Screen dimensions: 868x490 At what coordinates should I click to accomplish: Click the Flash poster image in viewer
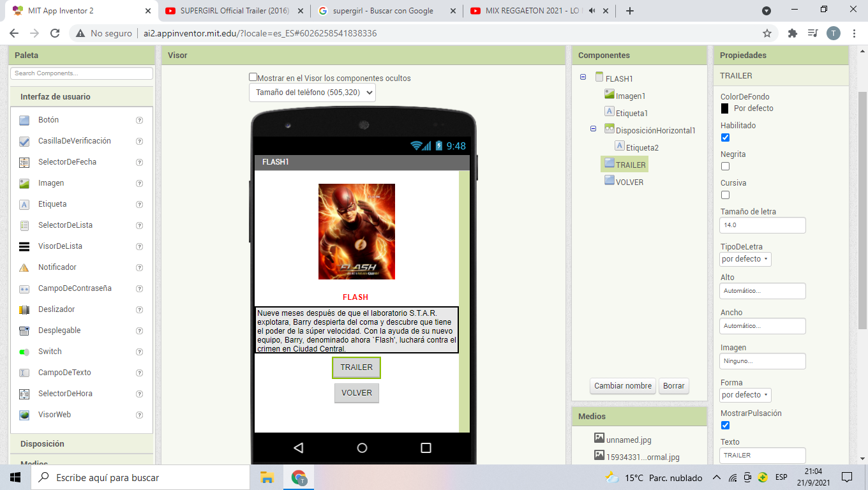tap(357, 232)
